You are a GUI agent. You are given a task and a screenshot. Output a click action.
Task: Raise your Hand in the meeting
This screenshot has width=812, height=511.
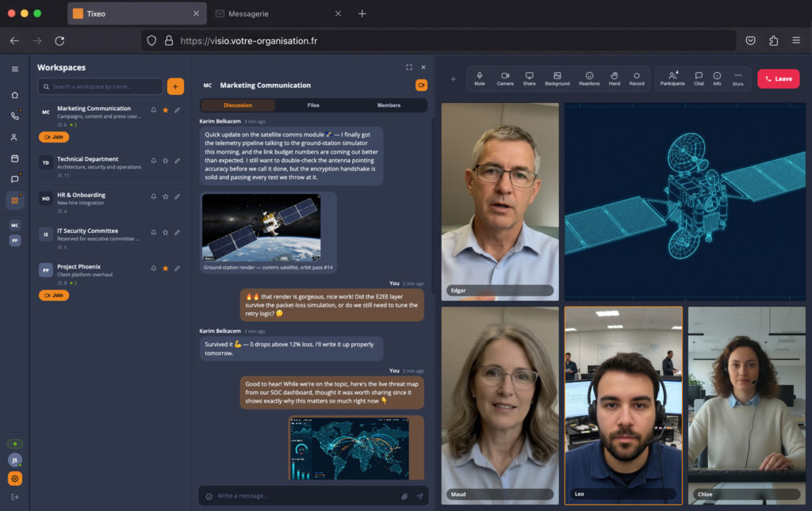615,78
